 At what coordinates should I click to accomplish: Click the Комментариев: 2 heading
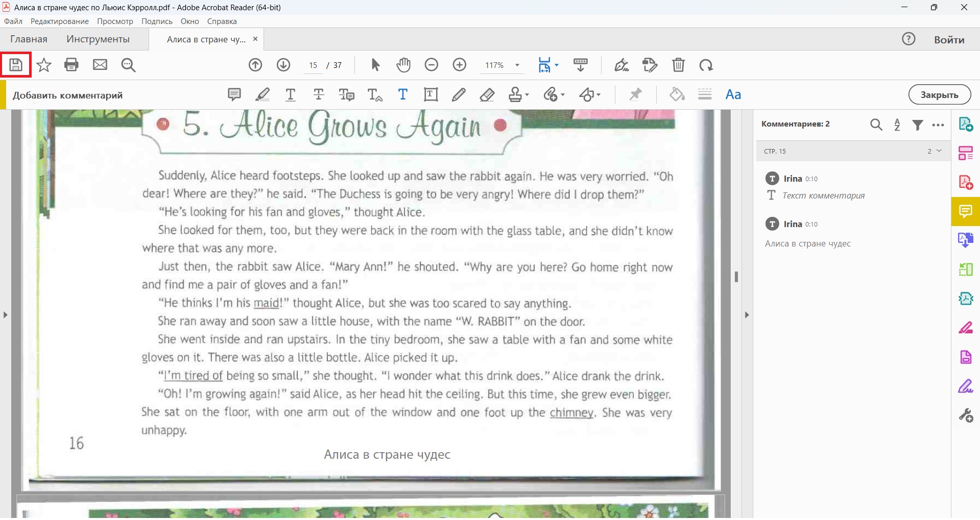(796, 124)
